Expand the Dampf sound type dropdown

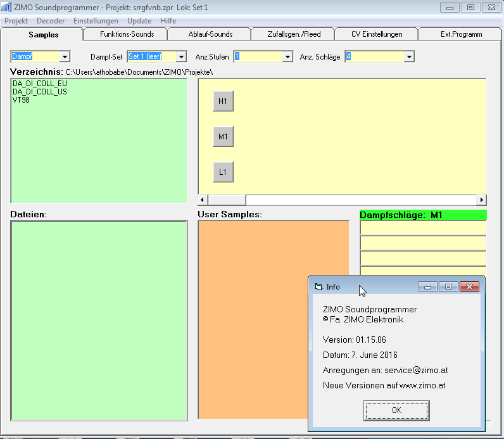(65, 57)
